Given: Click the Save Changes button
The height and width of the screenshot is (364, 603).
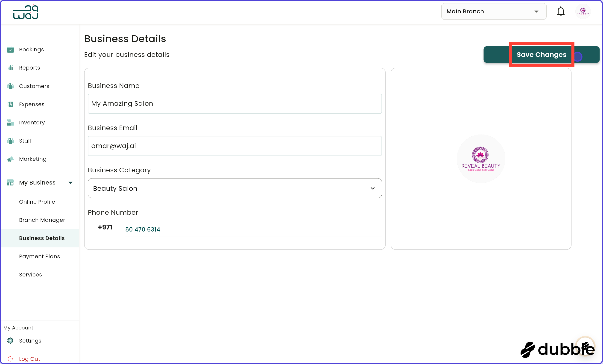Looking at the screenshot, I should click(542, 54).
